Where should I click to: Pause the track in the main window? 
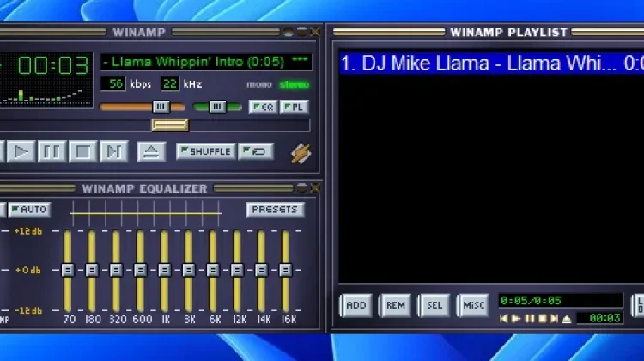(52, 152)
